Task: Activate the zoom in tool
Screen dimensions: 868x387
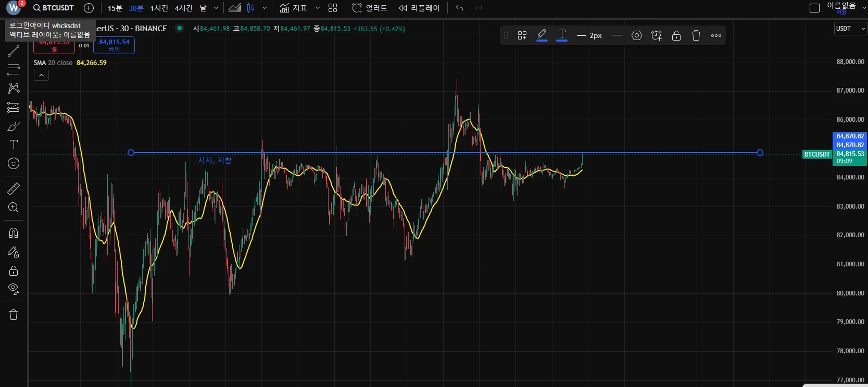Action: click(14, 208)
